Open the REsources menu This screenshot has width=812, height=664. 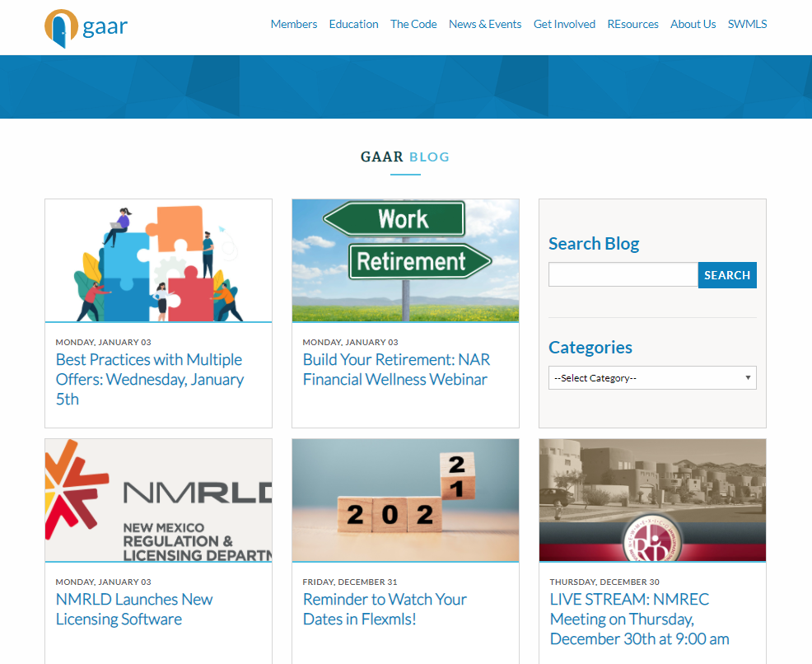[x=632, y=25]
